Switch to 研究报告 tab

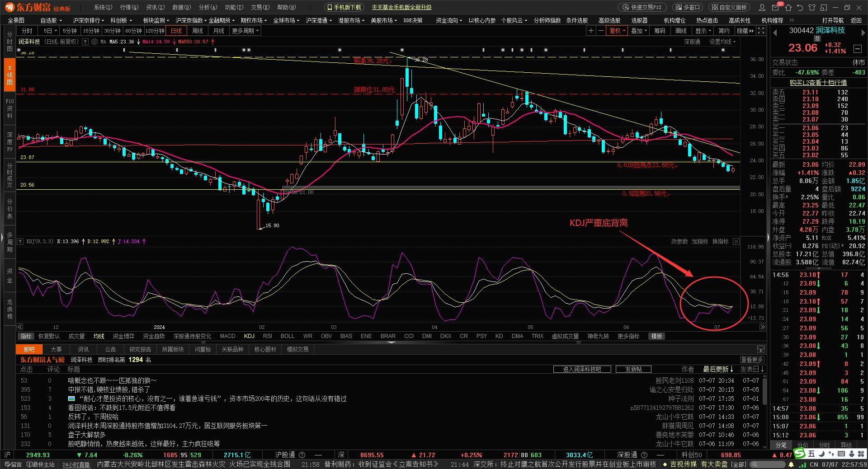coord(140,349)
